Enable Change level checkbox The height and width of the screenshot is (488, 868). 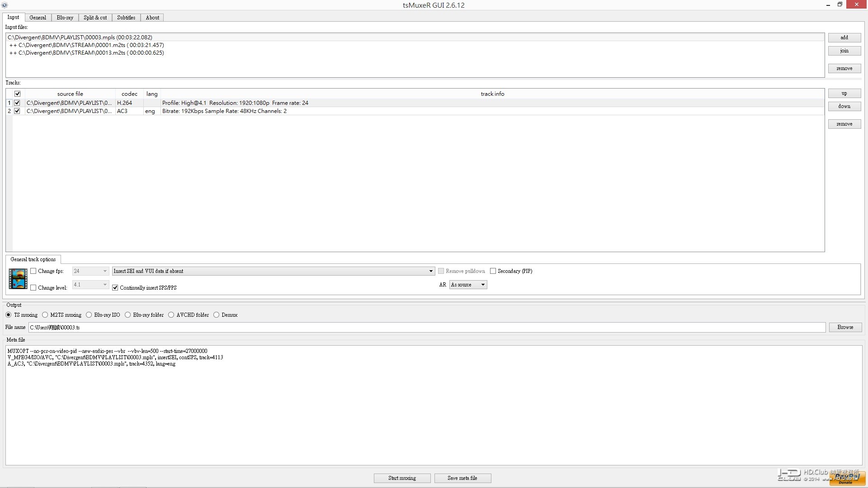point(33,288)
